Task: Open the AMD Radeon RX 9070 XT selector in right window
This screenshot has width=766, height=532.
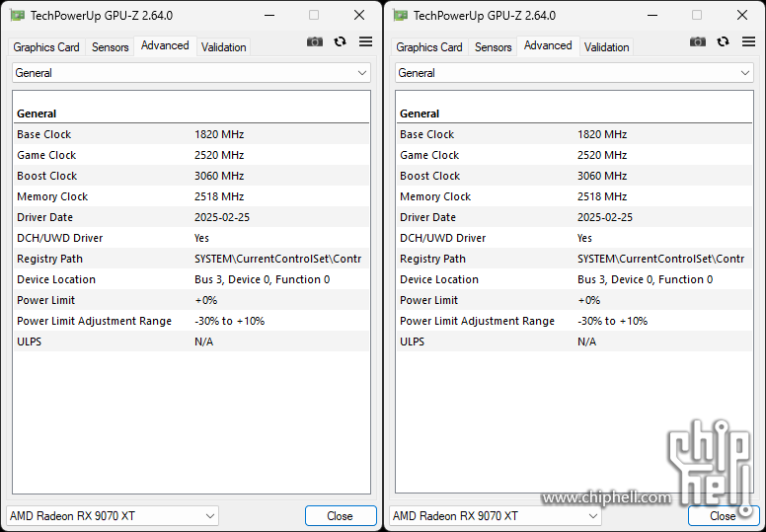Action: pyautogui.click(x=496, y=516)
